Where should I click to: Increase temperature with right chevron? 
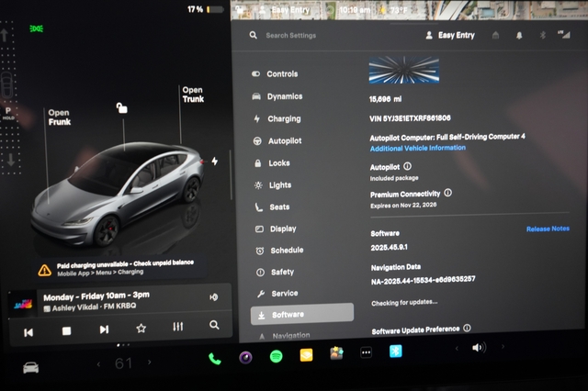pyautogui.click(x=150, y=362)
